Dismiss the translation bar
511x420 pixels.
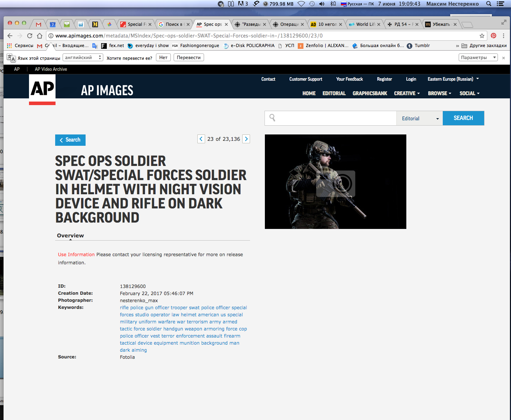click(504, 58)
